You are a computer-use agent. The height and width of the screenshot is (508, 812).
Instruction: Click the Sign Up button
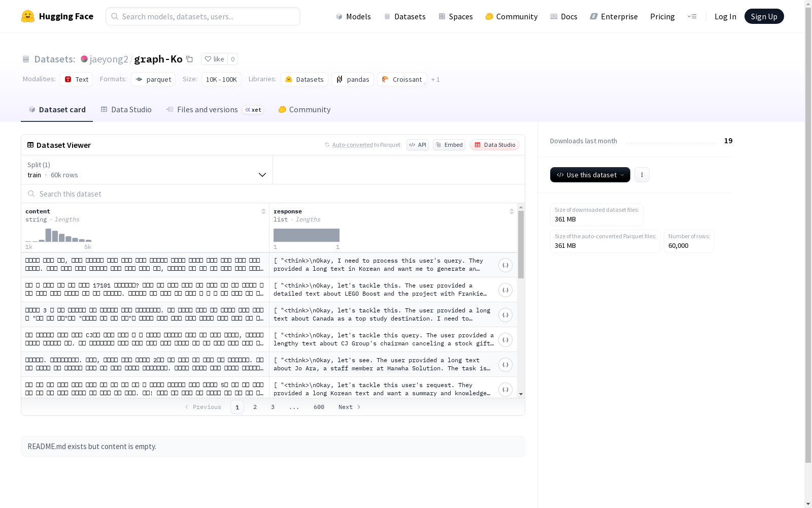pos(764,16)
